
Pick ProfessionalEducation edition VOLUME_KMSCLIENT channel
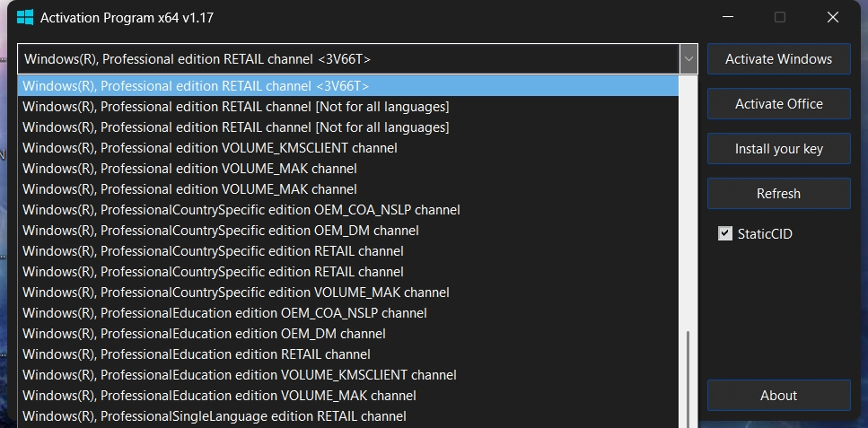coord(240,375)
